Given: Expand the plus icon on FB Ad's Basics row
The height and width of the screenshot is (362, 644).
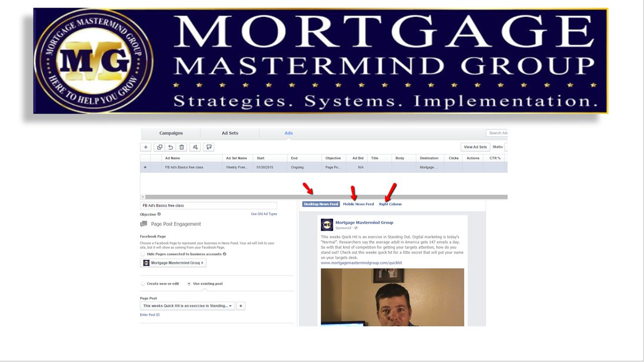Looking at the screenshot, I should point(145,167).
